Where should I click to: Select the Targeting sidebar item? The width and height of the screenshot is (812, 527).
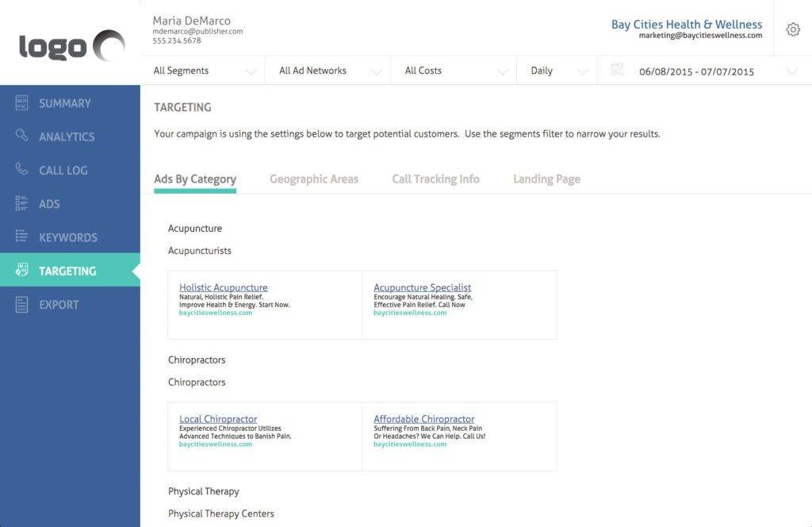70,271
